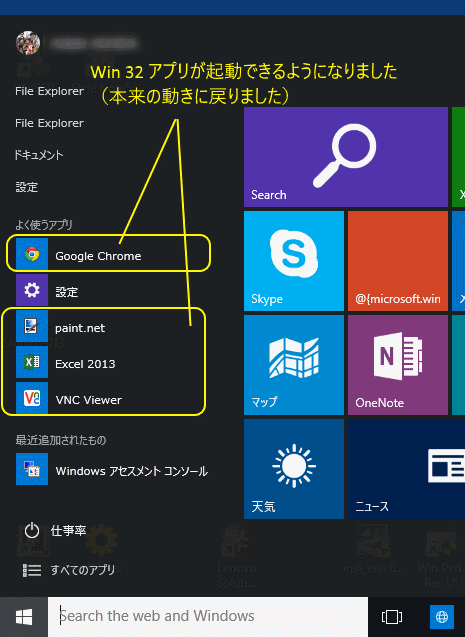The image size is (465, 637).
Task: Click the user account picture
Action: [x=28, y=43]
